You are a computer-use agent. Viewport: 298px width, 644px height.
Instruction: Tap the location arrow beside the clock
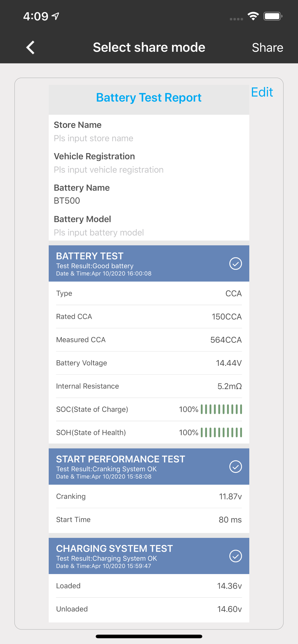[56, 16]
